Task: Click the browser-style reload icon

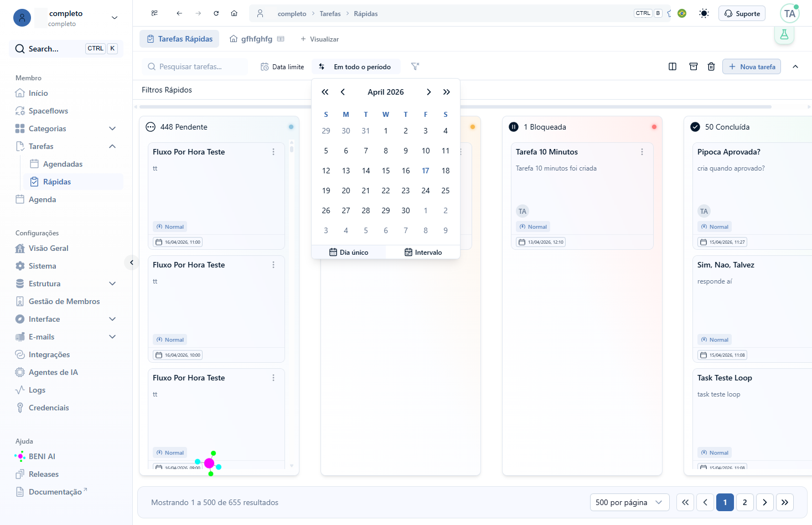Action: (x=216, y=13)
